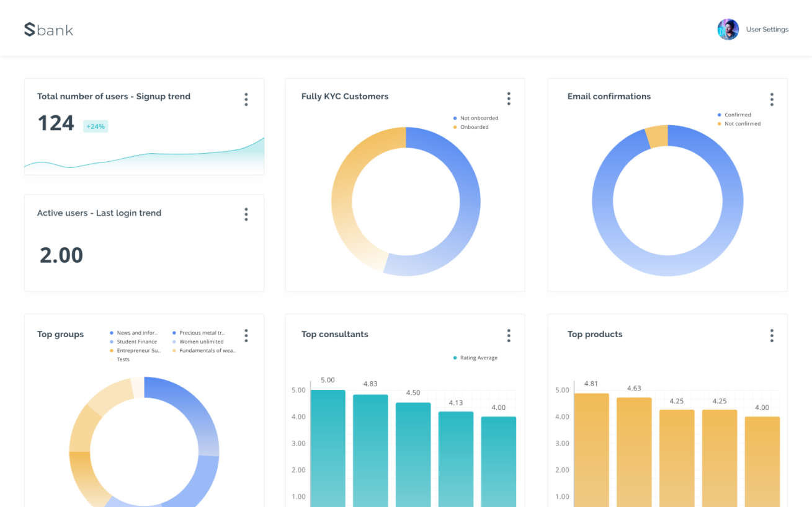The height and width of the screenshot is (507, 812).
Task: Open kebab menu on Total number of users card
Action: 246,99
